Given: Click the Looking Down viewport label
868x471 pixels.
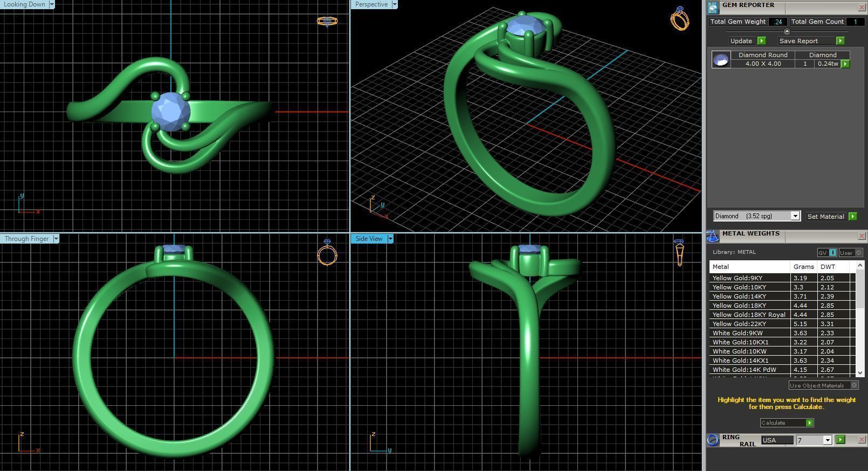Looking at the screenshot, I should click(24, 4).
